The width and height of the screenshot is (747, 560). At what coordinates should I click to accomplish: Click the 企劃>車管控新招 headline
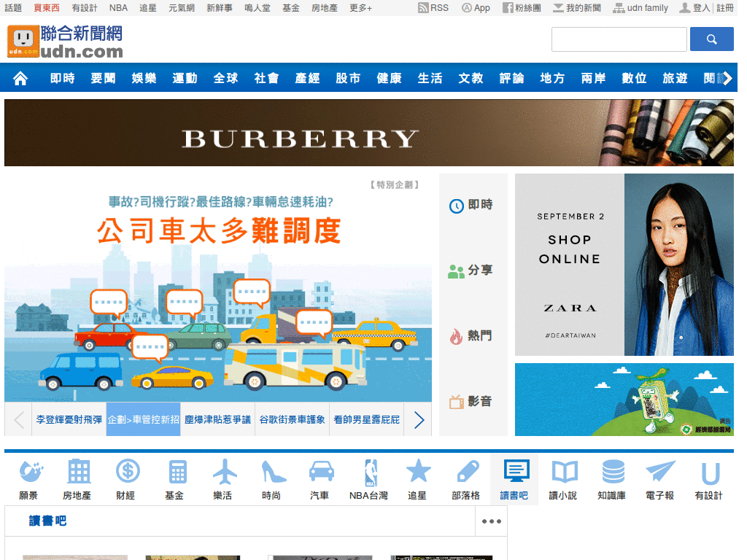click(144, 420)
